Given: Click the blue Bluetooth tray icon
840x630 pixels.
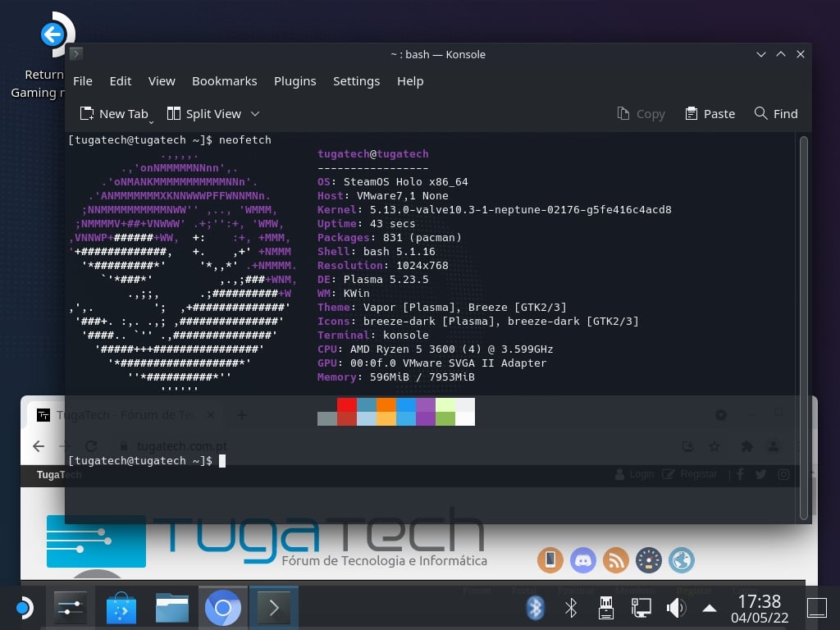Looking at the screenshot, I should (x=535, y=608).
